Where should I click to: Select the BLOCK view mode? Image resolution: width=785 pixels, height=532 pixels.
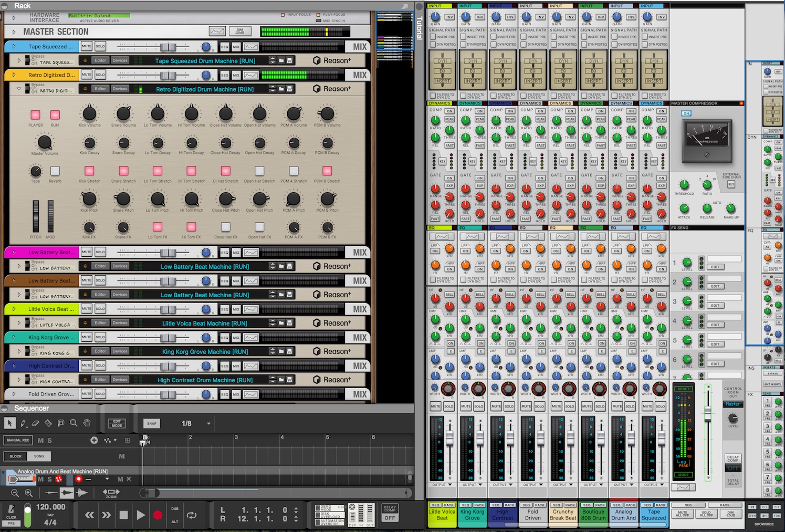point(16,456)
